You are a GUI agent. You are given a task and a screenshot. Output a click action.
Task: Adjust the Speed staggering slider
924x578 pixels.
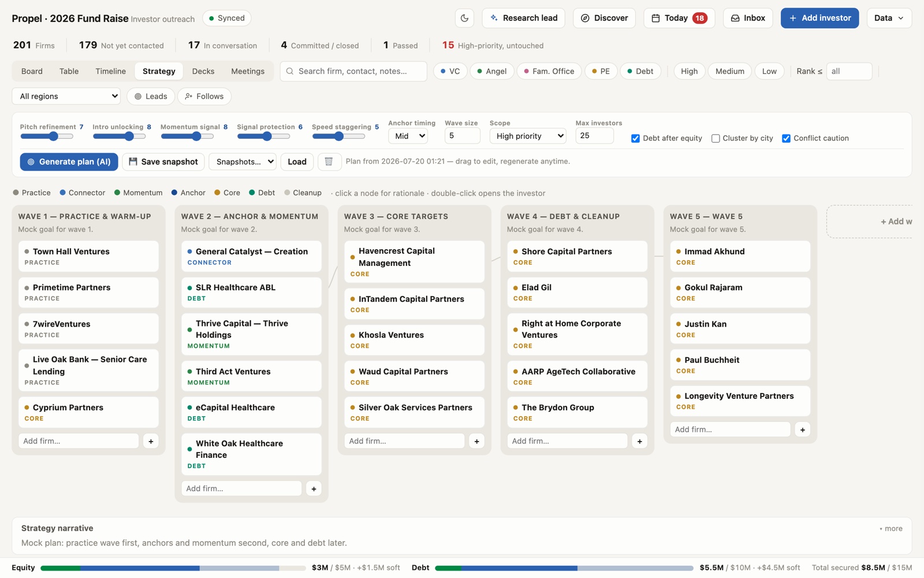click(338, 136)
